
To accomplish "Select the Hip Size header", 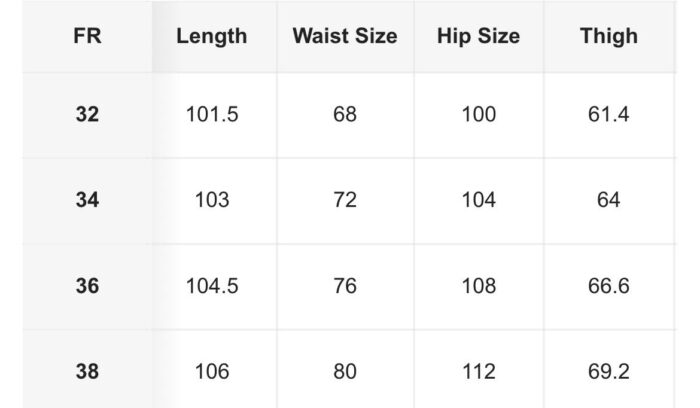I will point(479,36).
